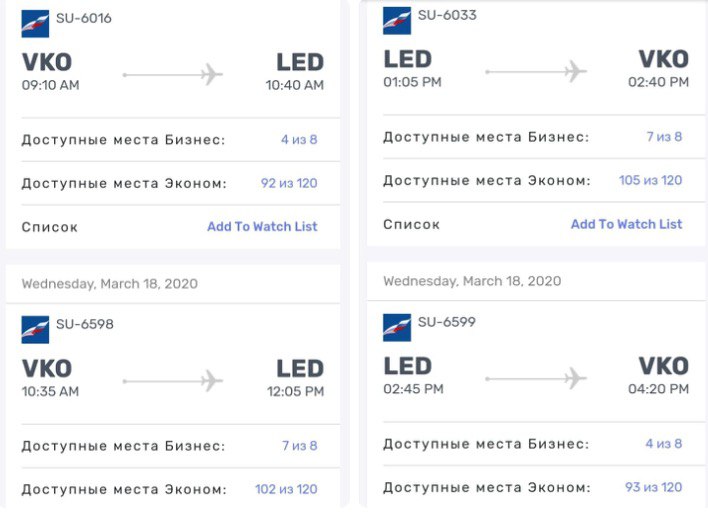
Task: Open business seats 7 из 8 for SU-6033
Action: click(664, 136)
